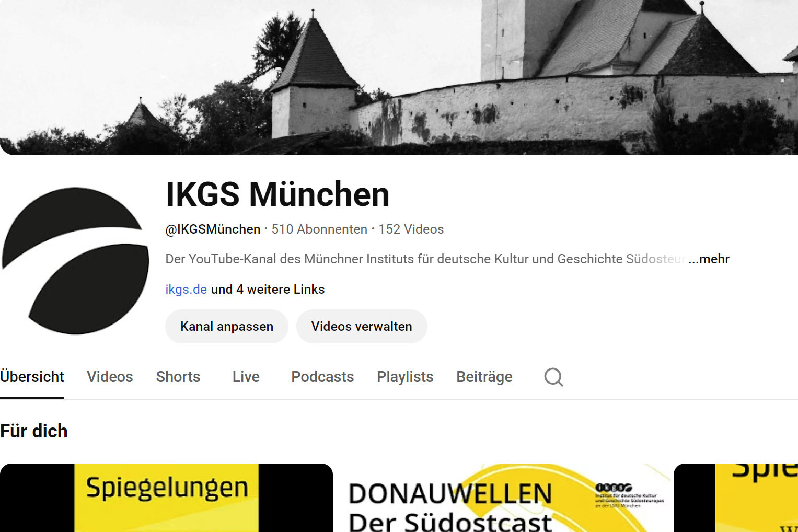Click the @IKGSMünchen channel handle
This screenshot has width=798, height=532.
(213, 229)
